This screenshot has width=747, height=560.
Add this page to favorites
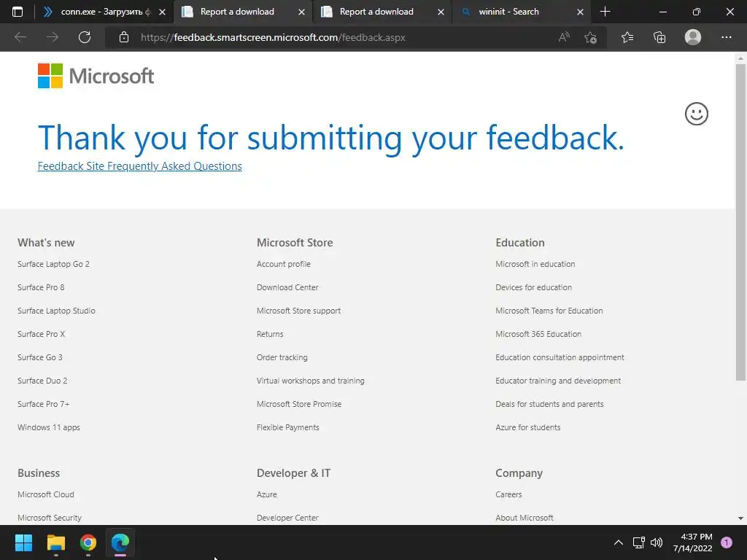pos(591,37)
